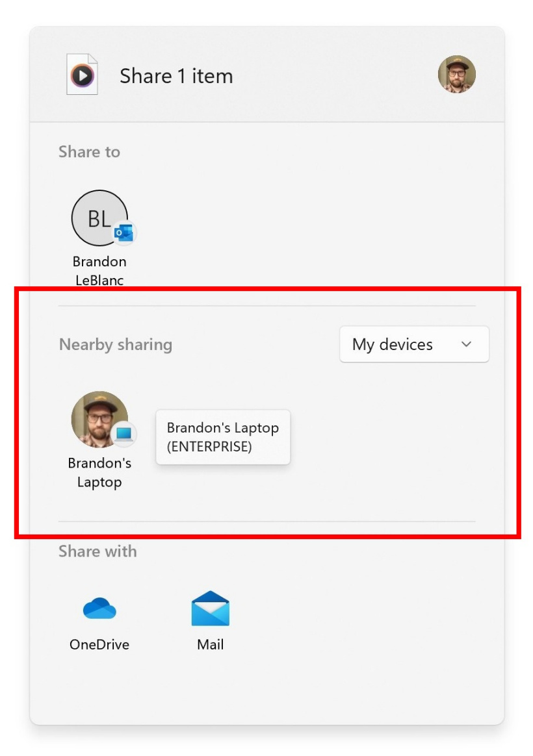
Task: Click the OneDrive label text
Action: (99, 644)
